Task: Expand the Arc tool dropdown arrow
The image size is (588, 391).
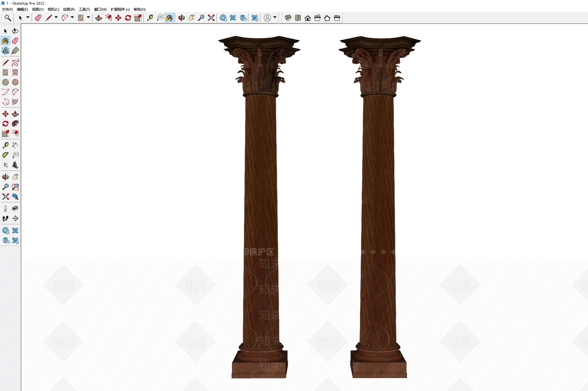Action: point(72,18)
